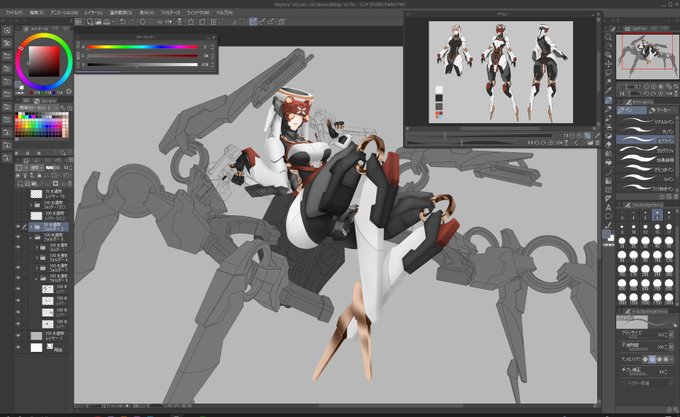The image size is (680, 417).
Task: Click the value V slider in color slider panel
Action: click(142, 65)
